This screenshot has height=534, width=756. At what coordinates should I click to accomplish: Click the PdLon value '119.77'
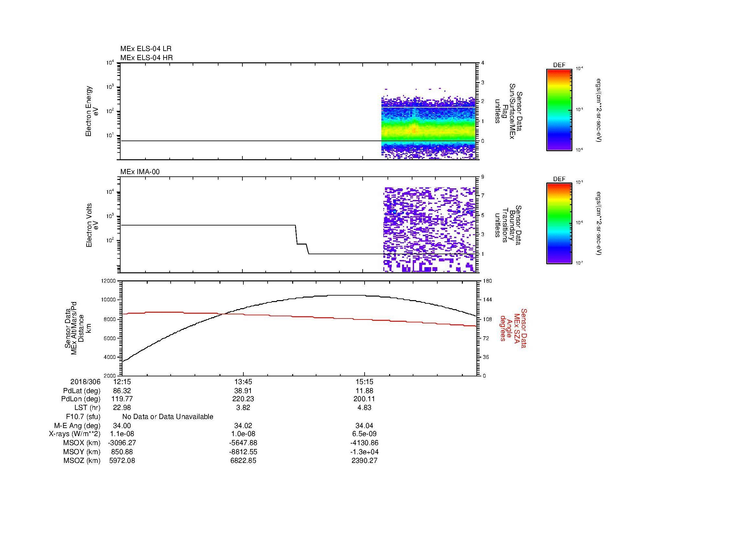pos(122,399)
